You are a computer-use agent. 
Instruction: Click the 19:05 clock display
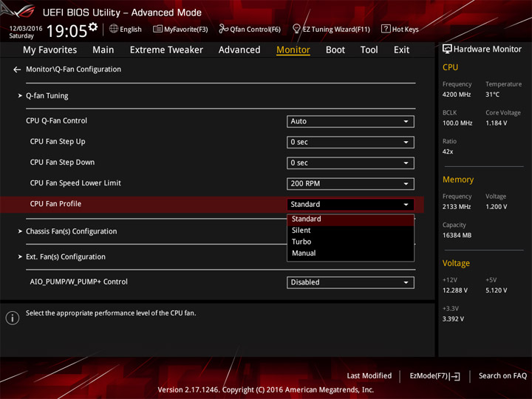(66, 31)
